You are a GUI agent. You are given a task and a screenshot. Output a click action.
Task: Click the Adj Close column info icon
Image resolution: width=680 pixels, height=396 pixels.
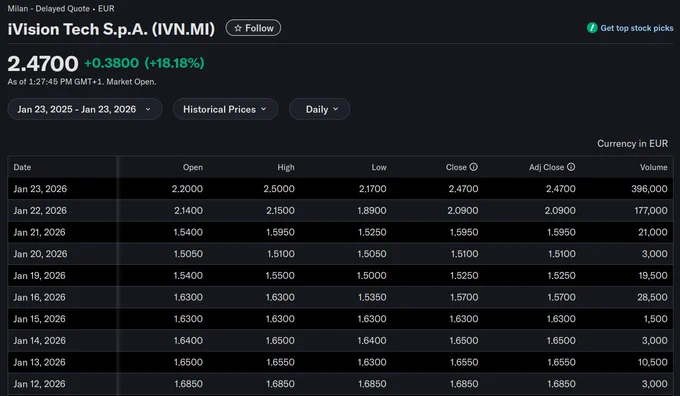pos(571,167)
